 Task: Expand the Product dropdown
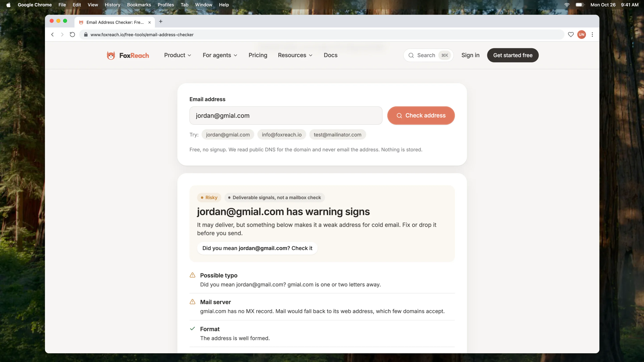(x=178, y=55)
